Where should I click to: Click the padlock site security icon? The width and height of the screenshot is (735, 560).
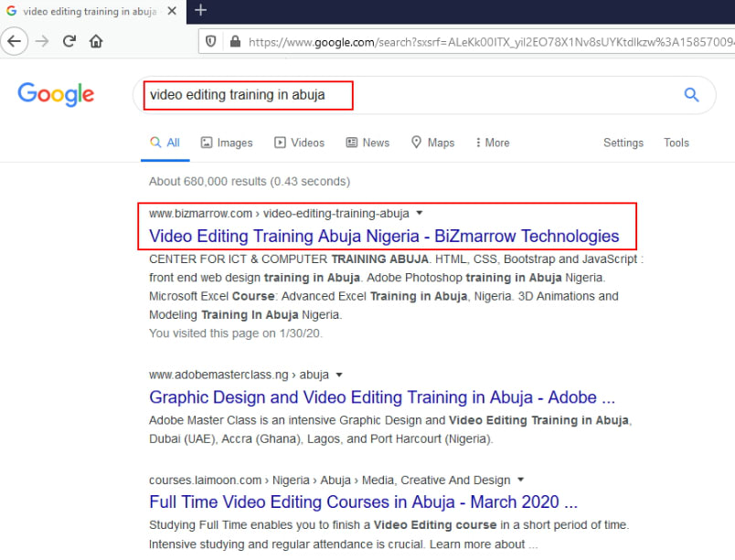point(235,42)
